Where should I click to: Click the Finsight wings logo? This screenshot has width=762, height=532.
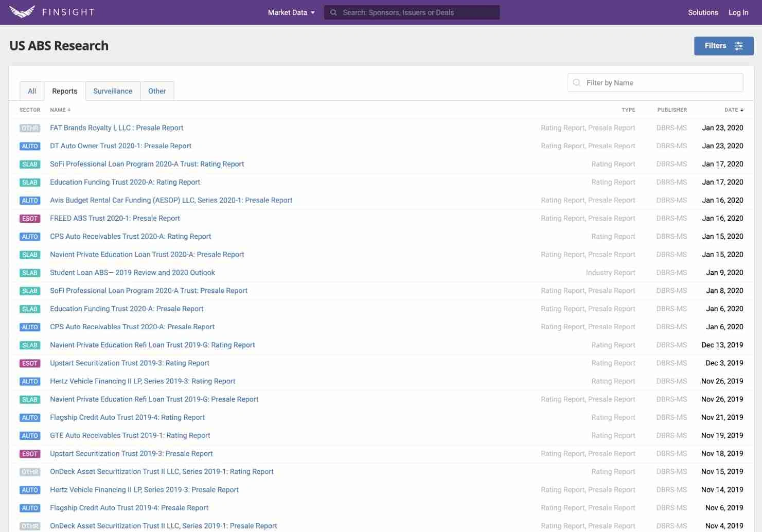pyautogui.click(x=22, y=12)
